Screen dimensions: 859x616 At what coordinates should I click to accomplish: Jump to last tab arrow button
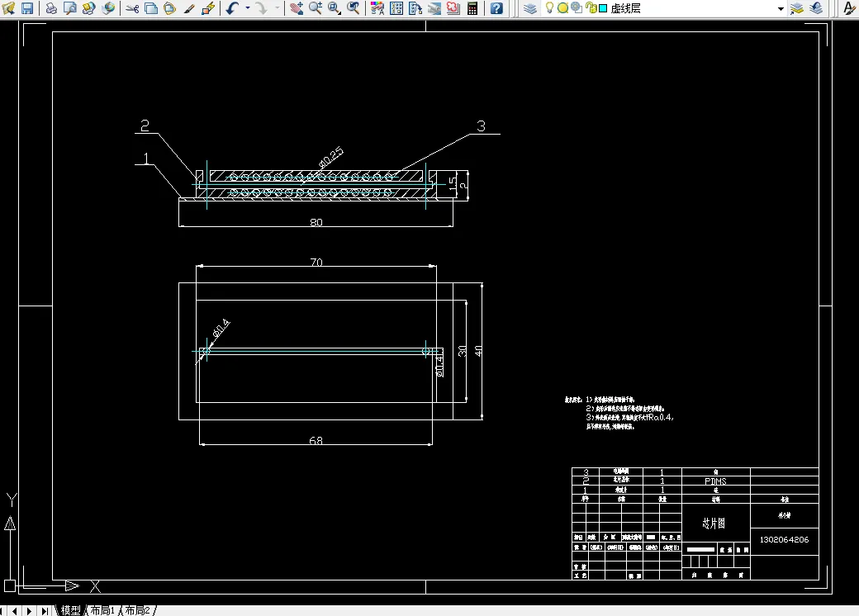click(x=45, y=610)
